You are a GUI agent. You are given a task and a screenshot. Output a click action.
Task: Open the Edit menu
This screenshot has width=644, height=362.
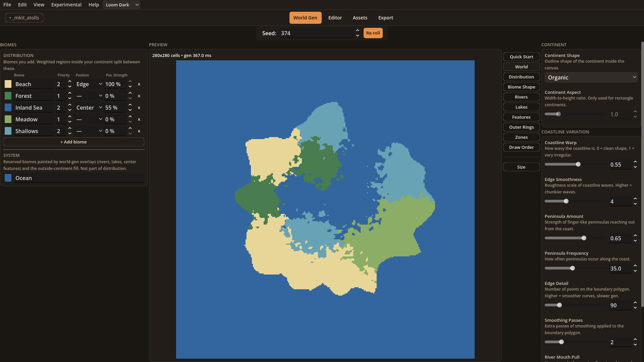pyautogui.click(x=22, y=5)
